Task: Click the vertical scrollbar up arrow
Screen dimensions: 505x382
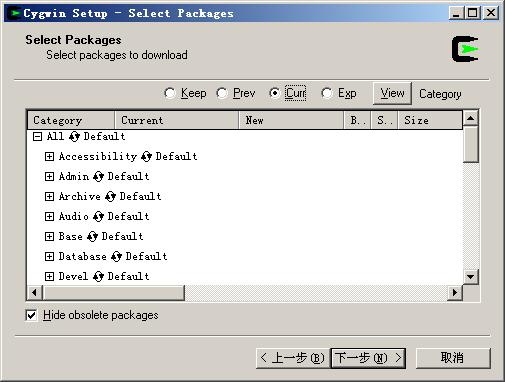Action: coord(471,118)
